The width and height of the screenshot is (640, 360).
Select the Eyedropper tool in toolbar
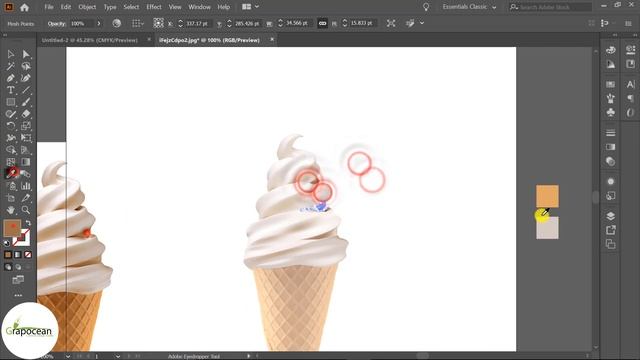(x=11, y=174)
